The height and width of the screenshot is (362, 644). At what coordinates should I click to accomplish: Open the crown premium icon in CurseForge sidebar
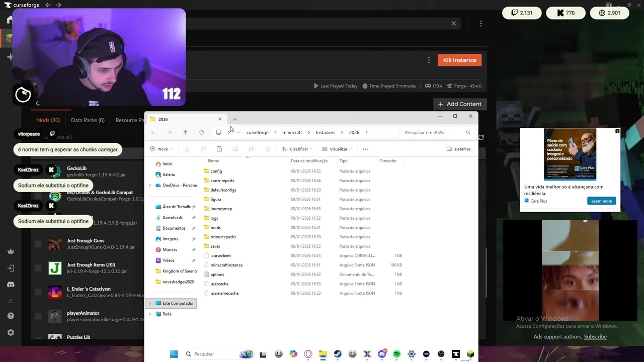tap(11, 251)
